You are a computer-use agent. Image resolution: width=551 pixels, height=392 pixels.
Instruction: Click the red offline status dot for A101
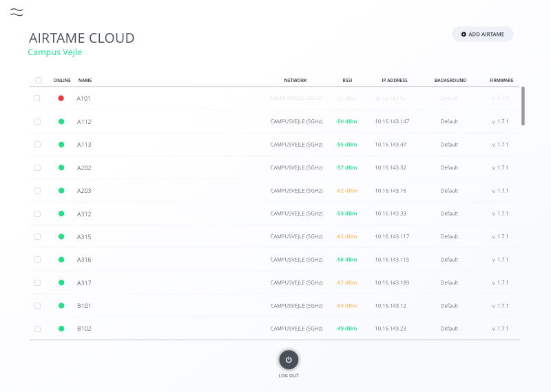(61, 98)
